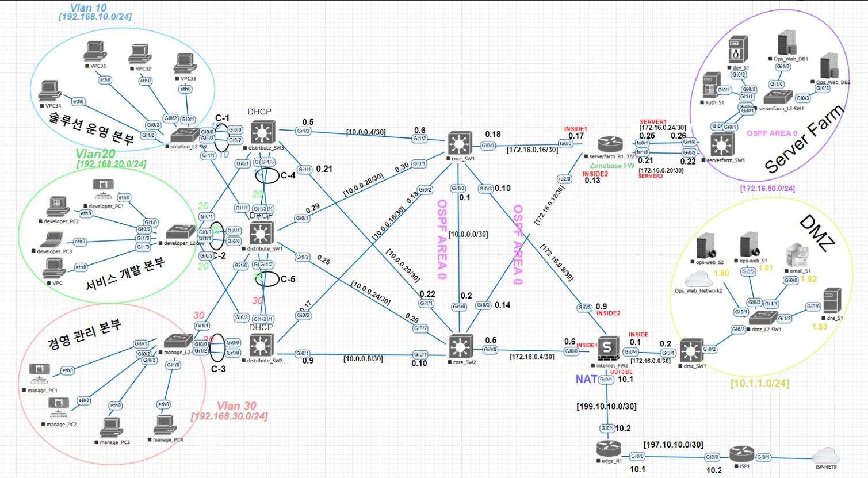
Task: Select the Ops_Web_Network2 cloud icon
Action: [698, 278]
